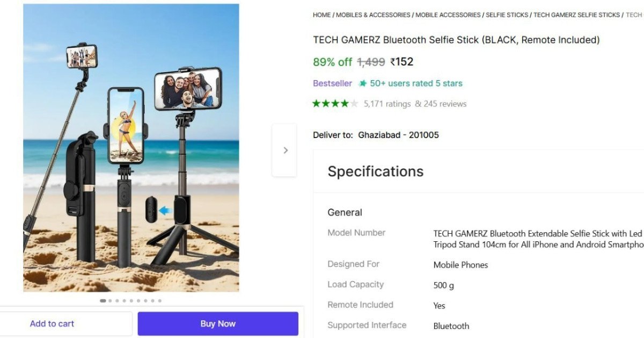
Task: Click the greyed fifth rating star
Action: coord(355,103)
